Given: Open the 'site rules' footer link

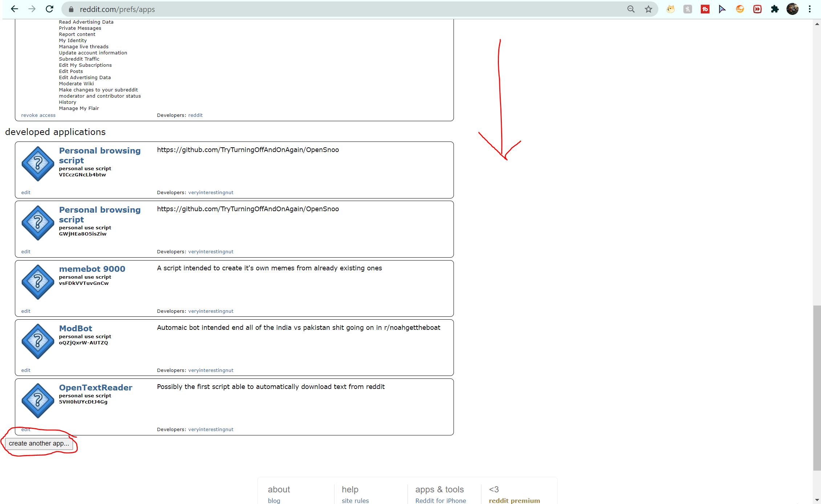Looking at the screenshot, I should [355, 500].
